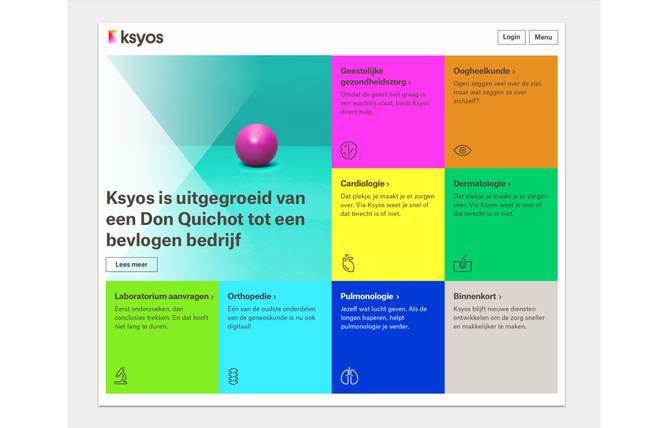
Task: Click the eye icon in orange tile
Action: coord(462,150)
